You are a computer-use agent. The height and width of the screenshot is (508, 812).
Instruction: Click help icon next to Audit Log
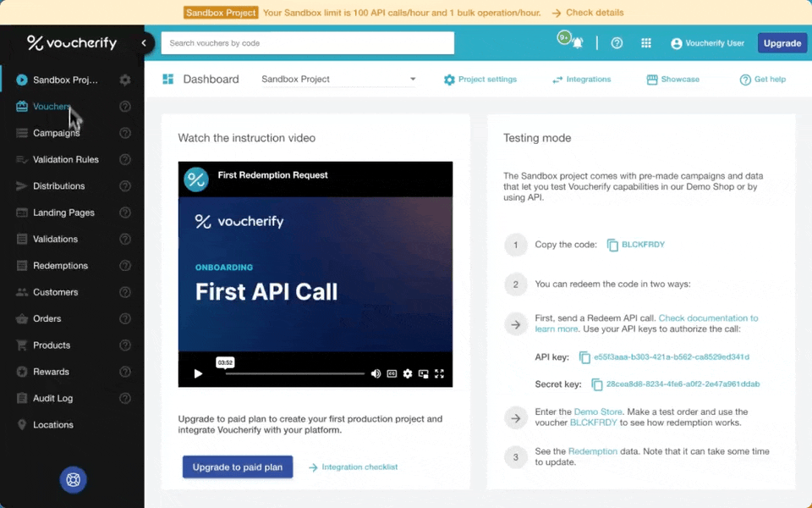(x=125, y=398)
